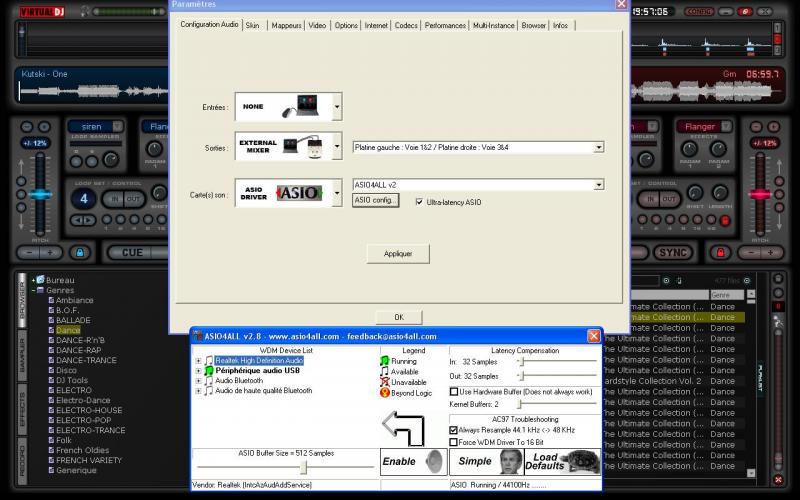Click the file list scrollbar down arrow
Image resolution: width=800 pixels, height=500 pixels.
pos(751,473)
